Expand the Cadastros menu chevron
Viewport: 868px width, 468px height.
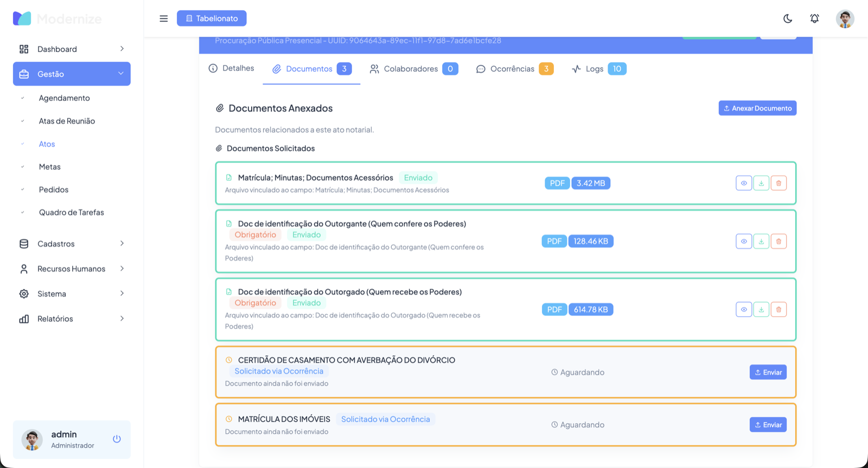(122, 243)
